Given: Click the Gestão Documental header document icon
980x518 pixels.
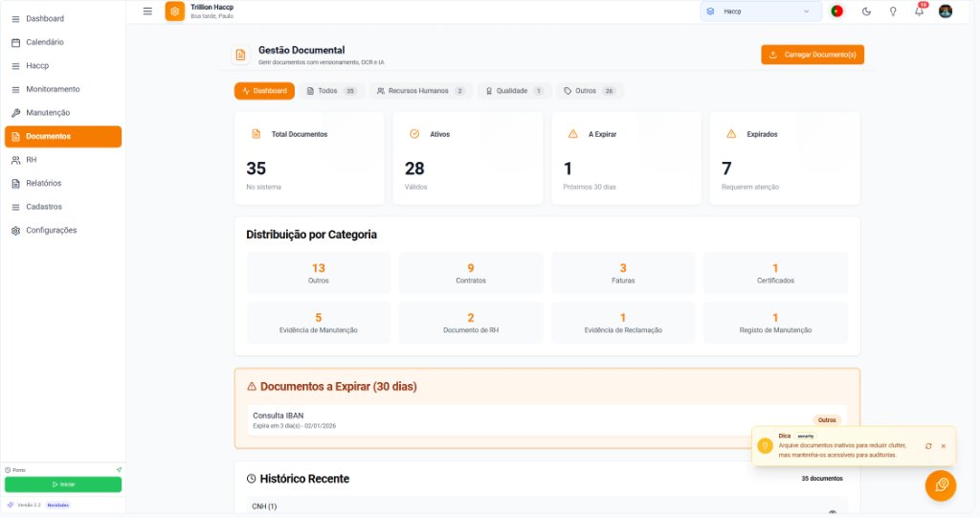Looking at the screenshot, I should click(x=240, y=55).
